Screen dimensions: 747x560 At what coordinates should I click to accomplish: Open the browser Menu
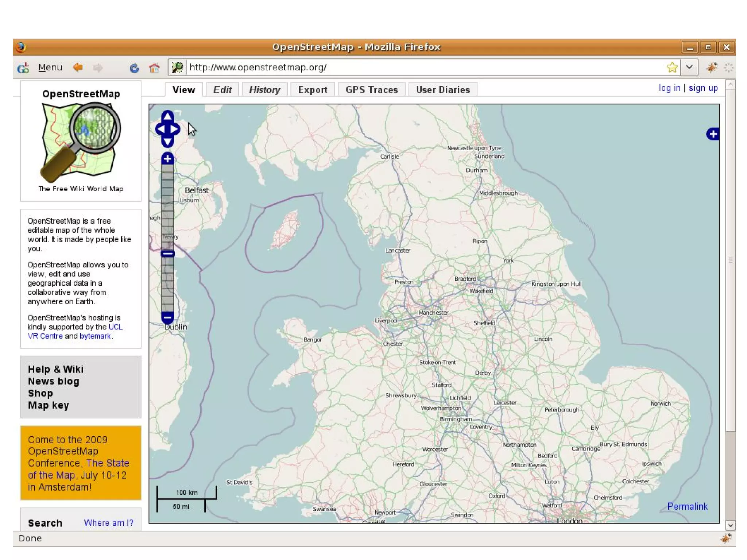pos(50,67)
